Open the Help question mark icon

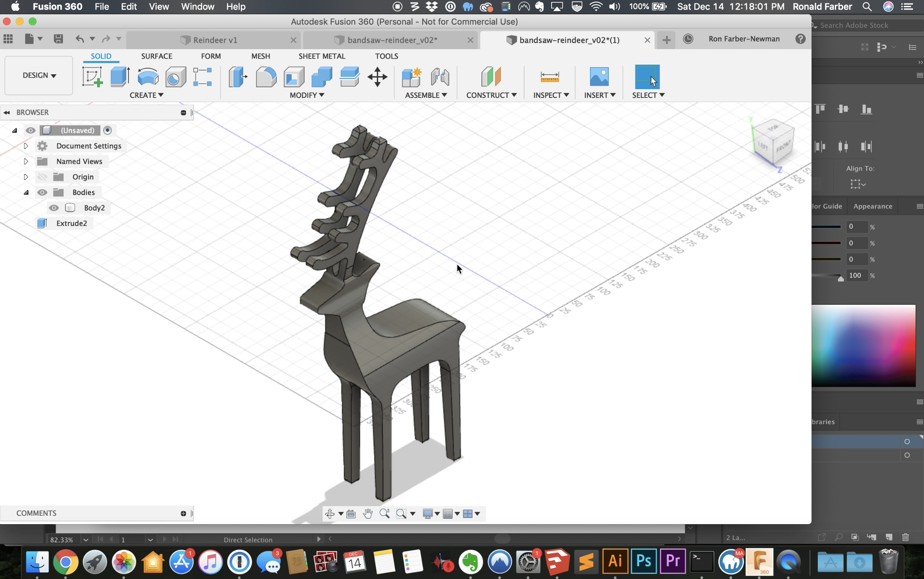(x=800, y=39)
